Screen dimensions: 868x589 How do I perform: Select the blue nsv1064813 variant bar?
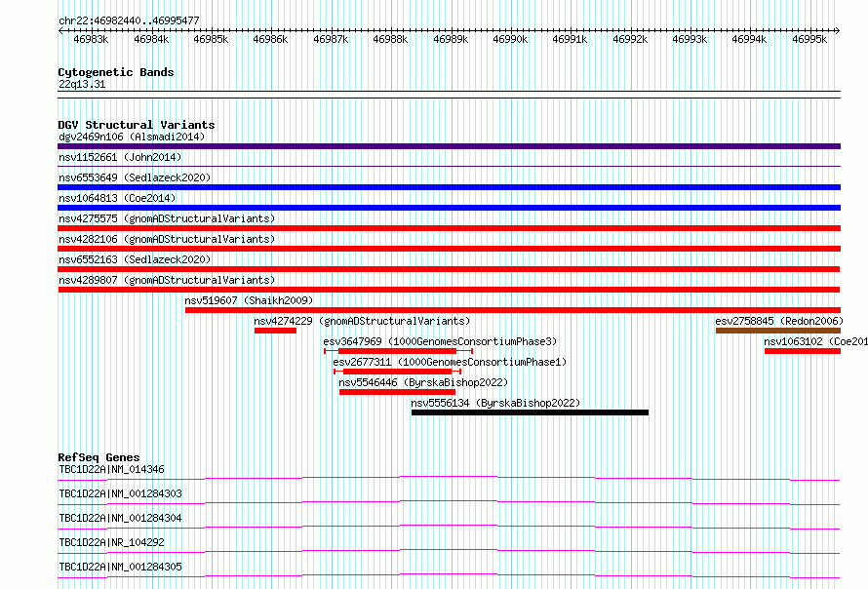click(x=449, y=208)
